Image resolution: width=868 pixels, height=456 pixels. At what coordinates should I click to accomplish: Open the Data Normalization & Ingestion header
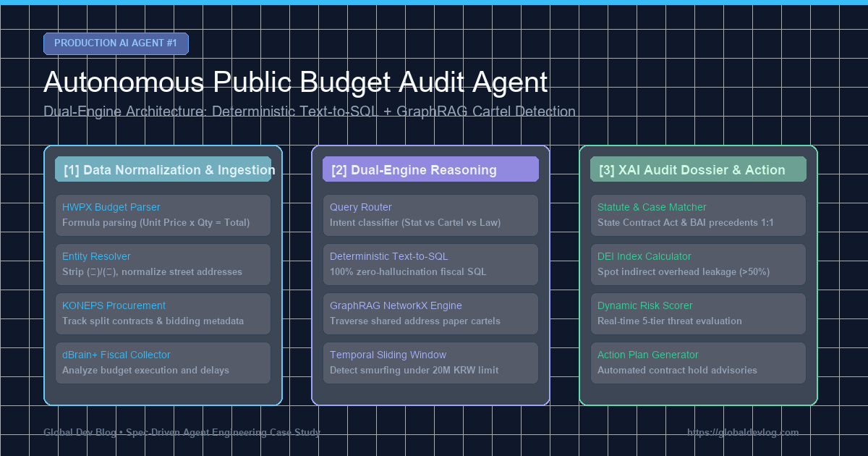coord(163,169)
